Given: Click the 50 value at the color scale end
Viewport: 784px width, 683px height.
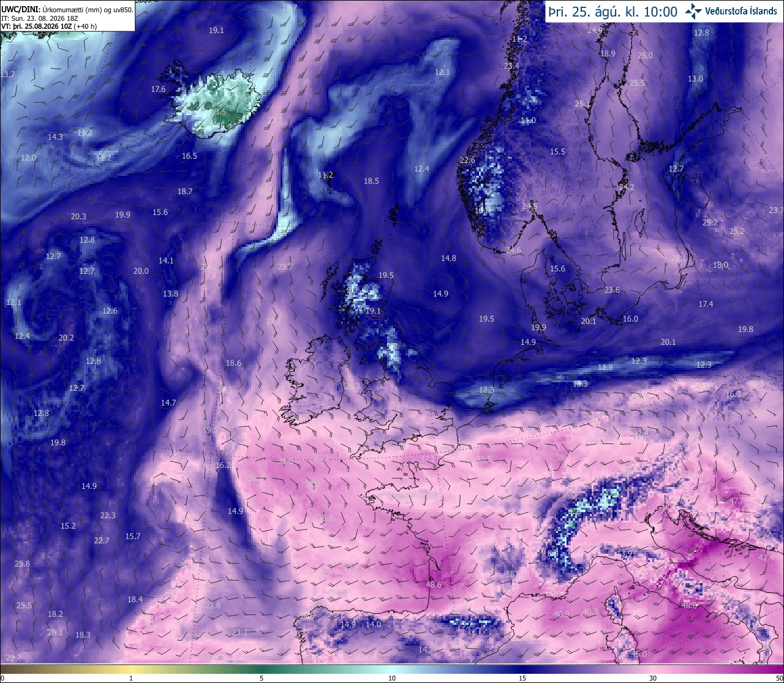Looking at the screenshot, I should click(778, 678).
